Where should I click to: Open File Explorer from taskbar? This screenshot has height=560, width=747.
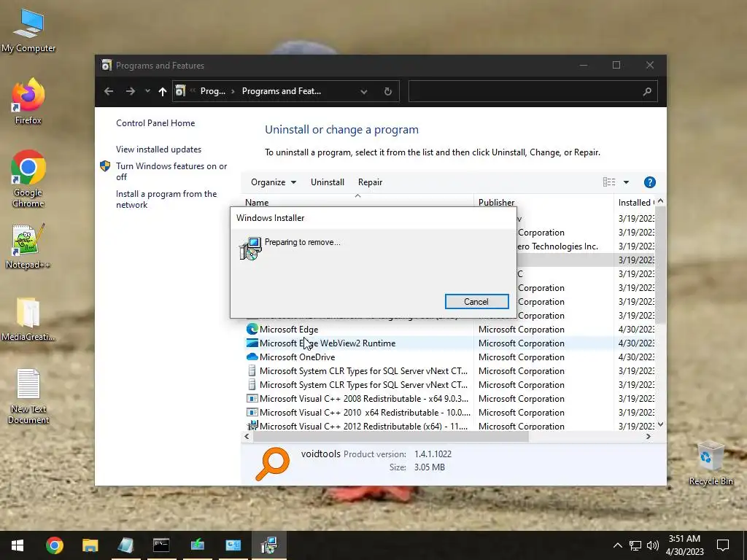click(90, 545)
